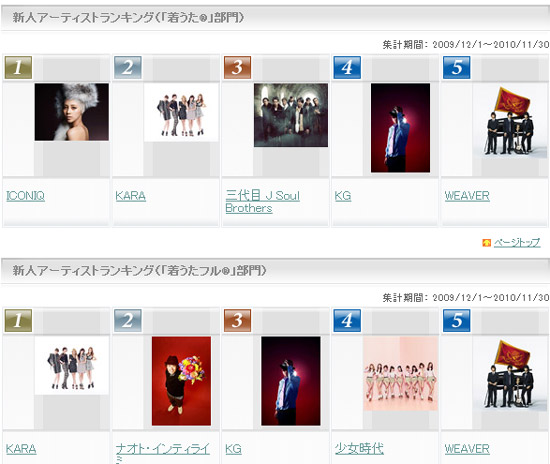Click the WEAVER band photo in the top ranking

(x=511, y=121)
